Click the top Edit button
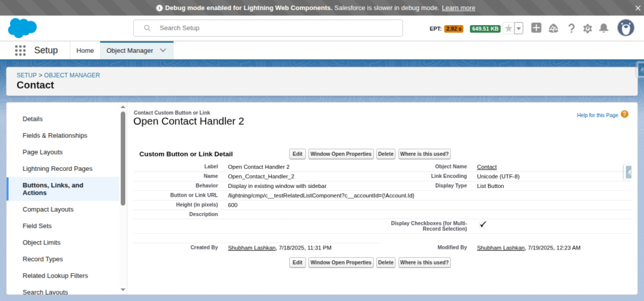The image size is (644, 301). click(x=297, y=154)
